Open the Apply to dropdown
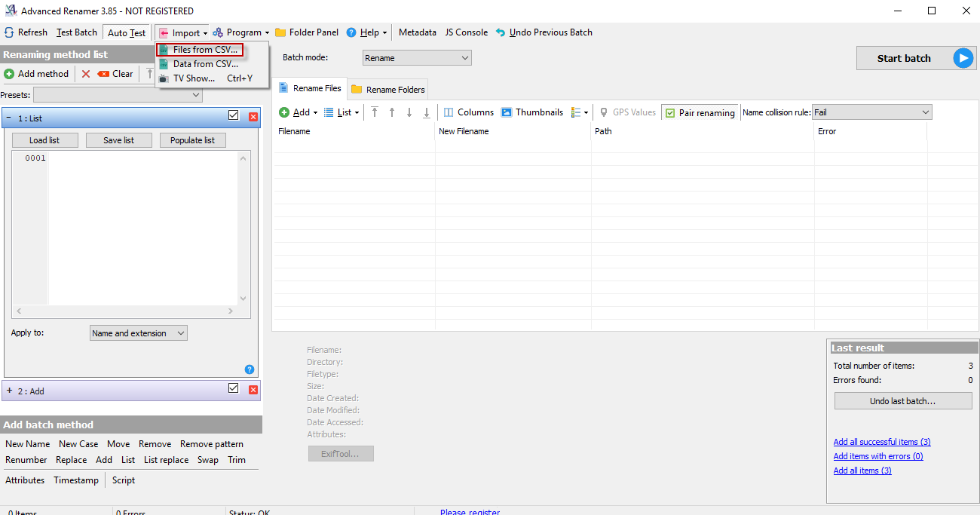This screenshot has height=515, width=980. coord(139,333)
